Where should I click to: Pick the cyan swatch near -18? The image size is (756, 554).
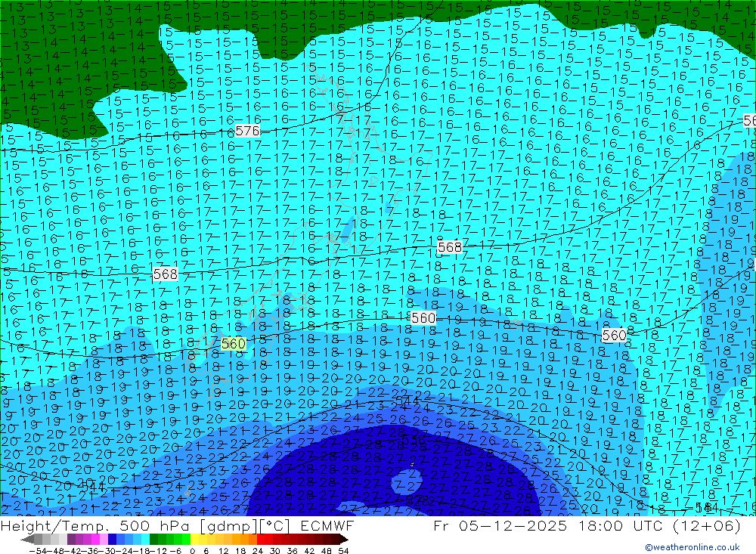pos(144,539)
